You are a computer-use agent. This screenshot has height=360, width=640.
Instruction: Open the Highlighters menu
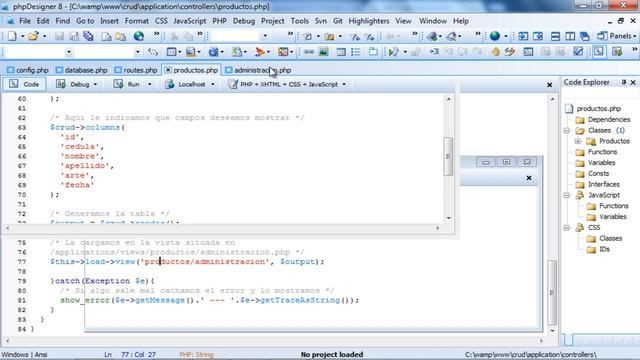(369, 21)
